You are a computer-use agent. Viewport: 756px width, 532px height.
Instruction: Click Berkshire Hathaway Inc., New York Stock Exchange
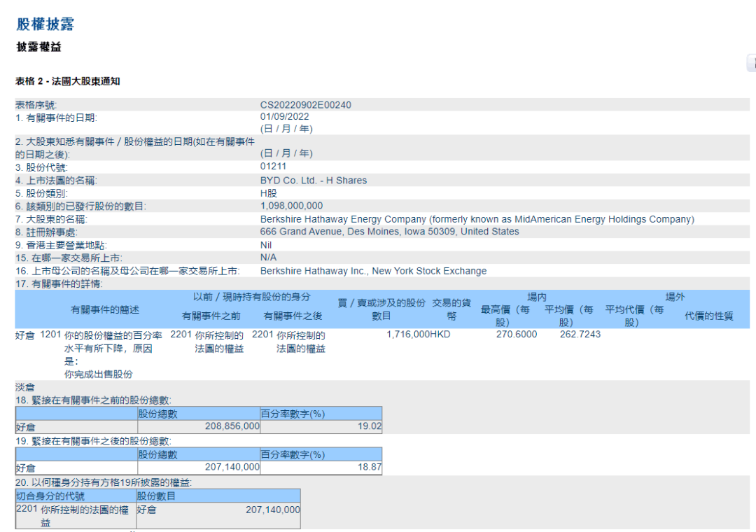[x=374, y=271]
